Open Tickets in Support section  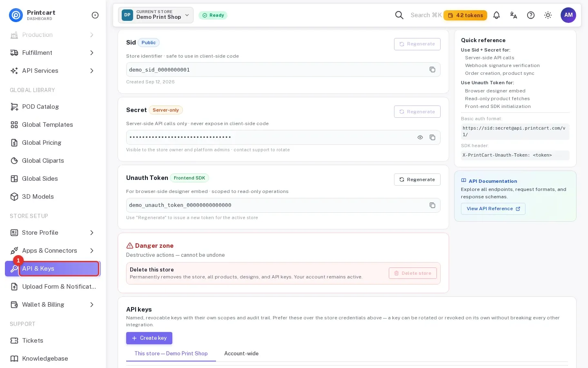pos(52,341)
